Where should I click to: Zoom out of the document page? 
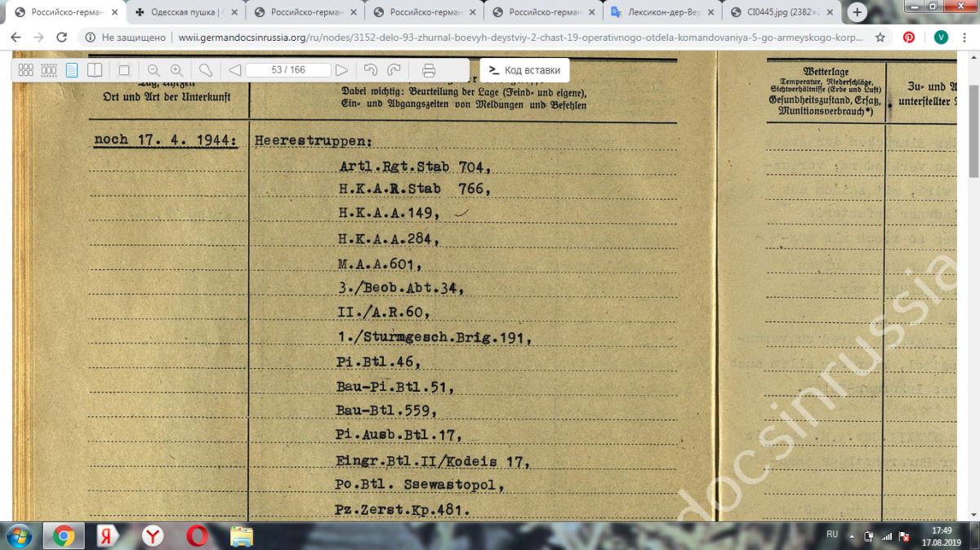154,70
